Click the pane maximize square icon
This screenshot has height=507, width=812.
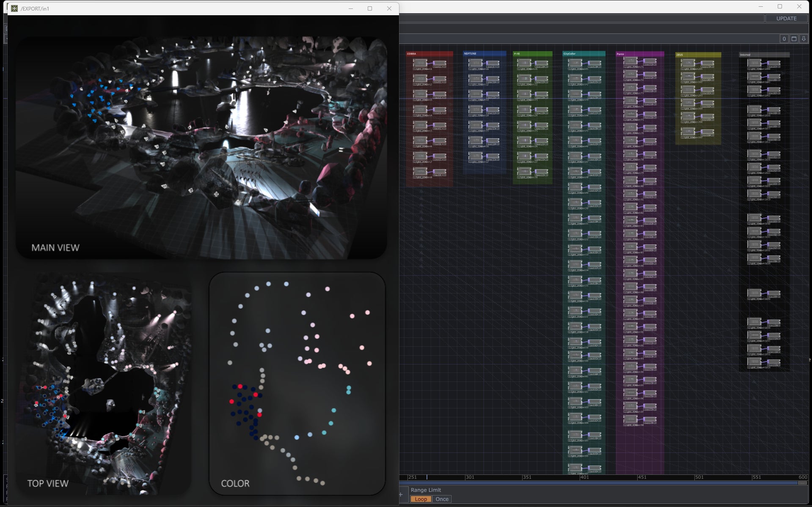tap(794, 39)
